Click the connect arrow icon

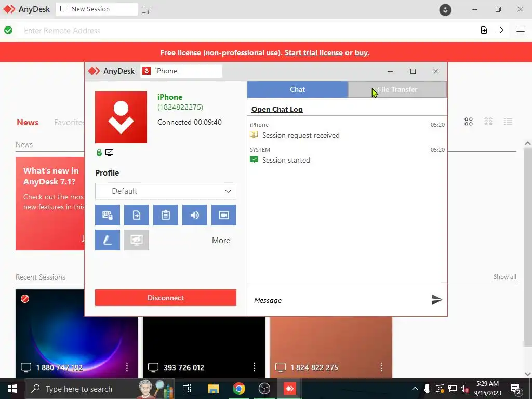click(500, 30)
